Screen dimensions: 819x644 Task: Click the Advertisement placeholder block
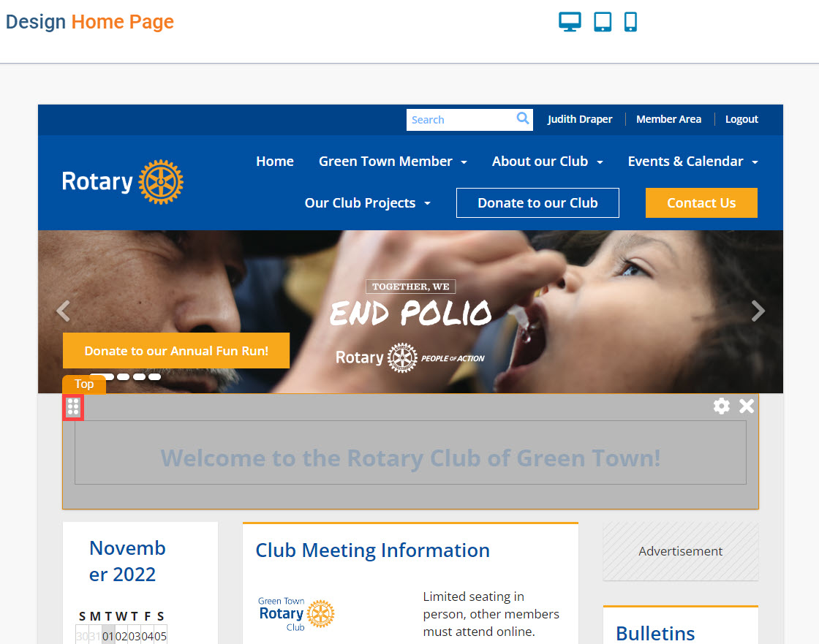point(681,551)
